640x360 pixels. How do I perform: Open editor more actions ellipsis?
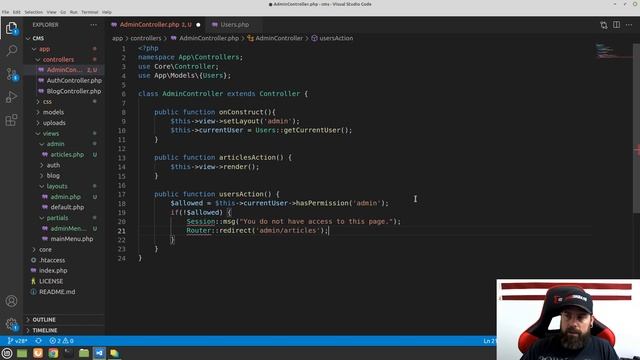click(629, 25)
